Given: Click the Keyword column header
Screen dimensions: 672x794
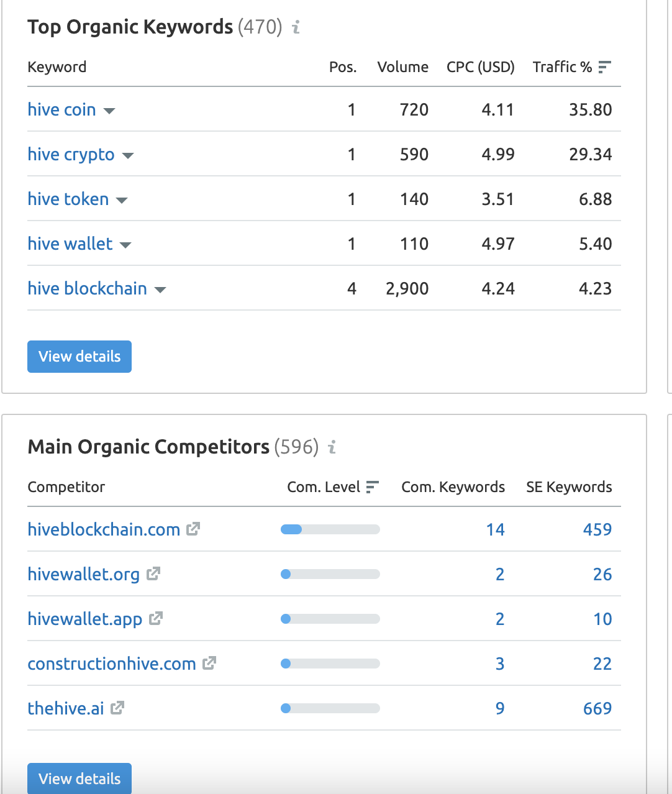Looking at the screenshot, I should [x=57, y=67].
